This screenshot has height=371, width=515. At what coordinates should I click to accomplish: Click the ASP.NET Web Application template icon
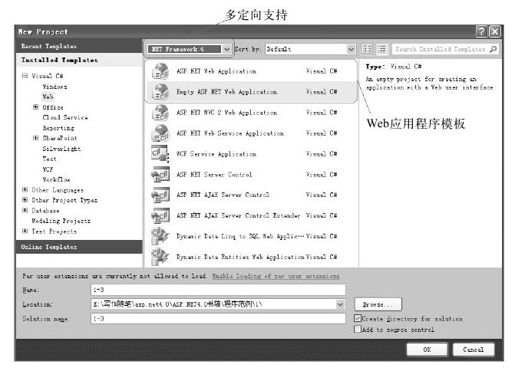[x=160, y=71]
